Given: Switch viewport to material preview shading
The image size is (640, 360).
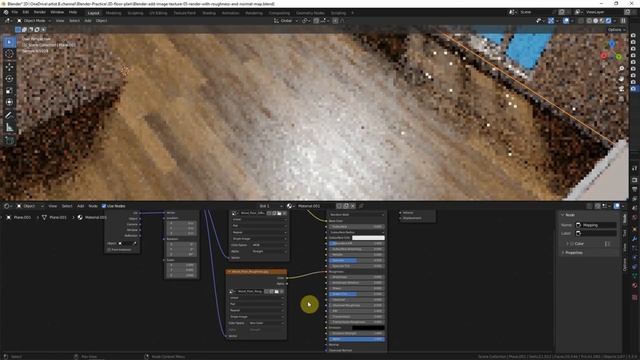Looking at the screenshot, I should [x=602, y=20].
